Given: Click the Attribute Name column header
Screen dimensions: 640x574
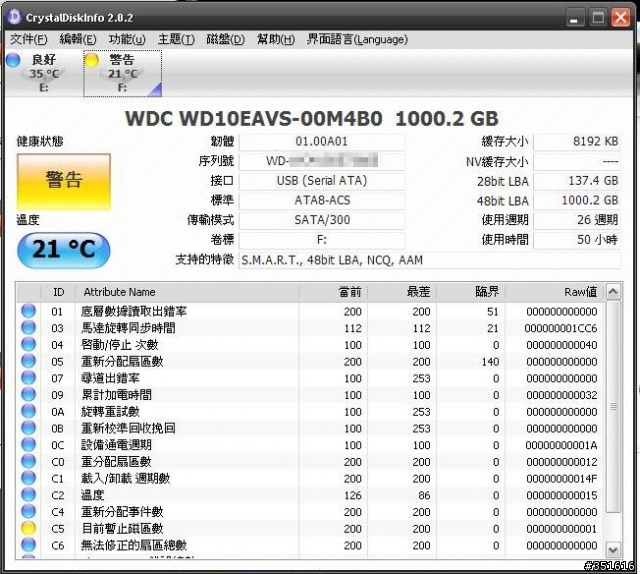Looking at the screenshot, I should (187, 292).
